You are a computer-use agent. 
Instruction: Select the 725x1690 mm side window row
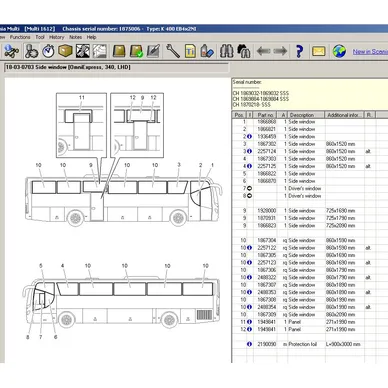click(310, 211)
